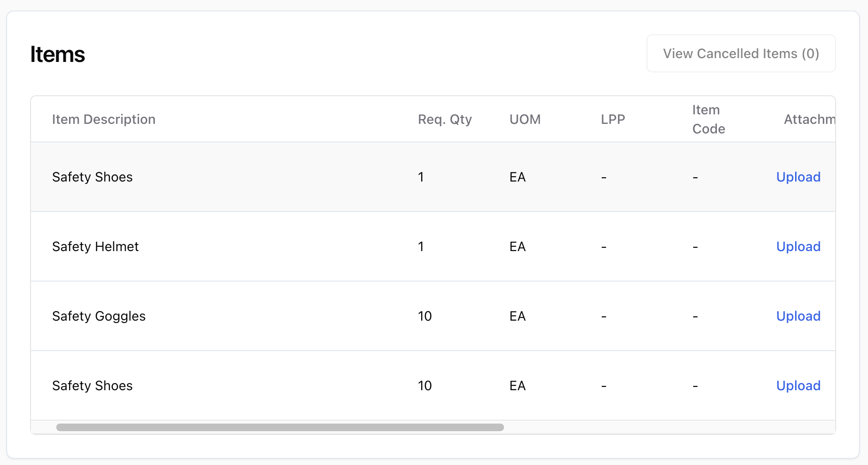Image resolution: width=868 pixels, height=465 pixels.
Task: Click the Item Description column header
Action: pos(104,119)
